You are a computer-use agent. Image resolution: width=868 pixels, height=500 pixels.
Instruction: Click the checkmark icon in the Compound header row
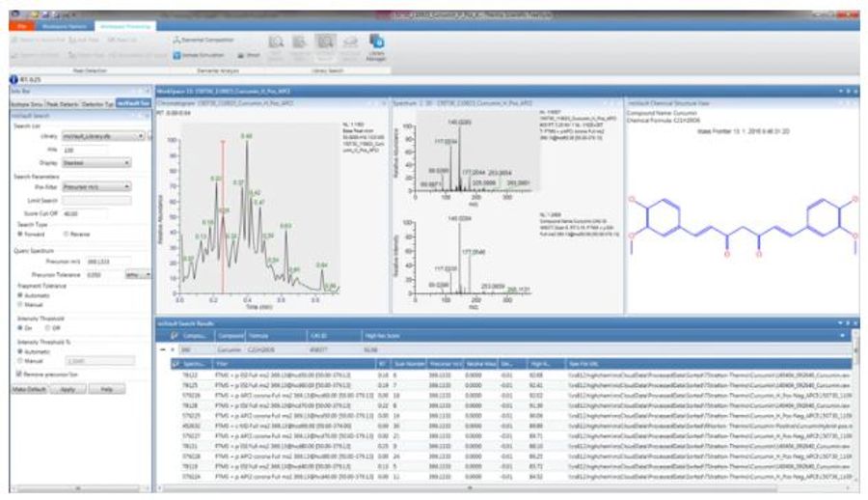click(x=175, y=336)
